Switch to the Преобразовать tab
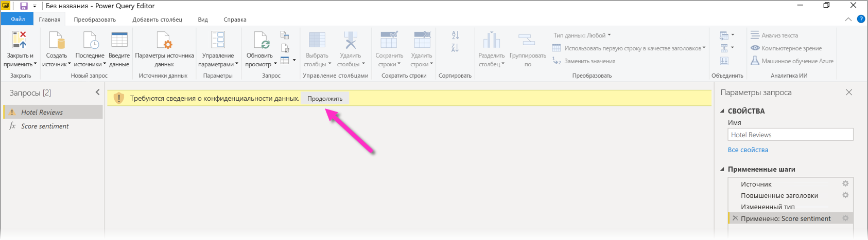The width and height of the screenshot is (868, 240). [95, 20]
